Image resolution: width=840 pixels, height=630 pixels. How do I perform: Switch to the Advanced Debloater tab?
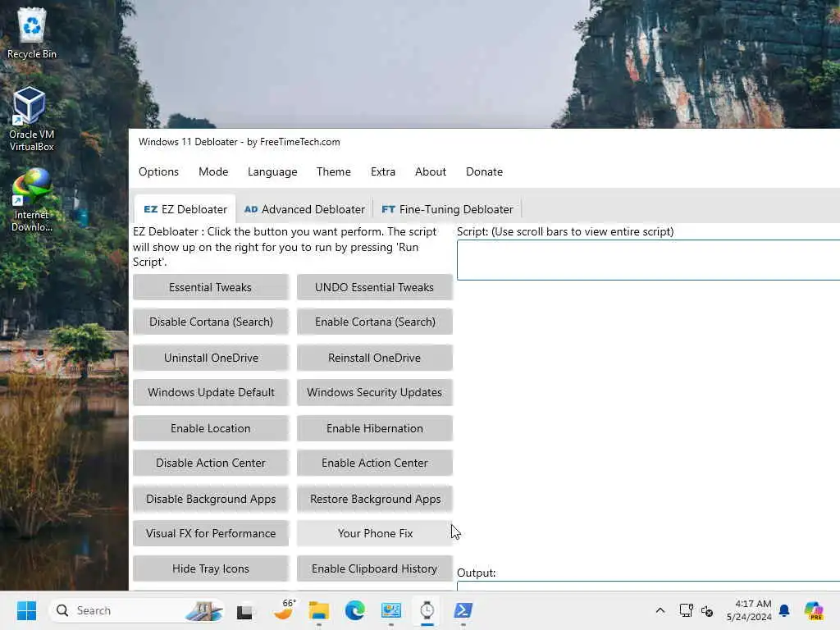[304, 209]
